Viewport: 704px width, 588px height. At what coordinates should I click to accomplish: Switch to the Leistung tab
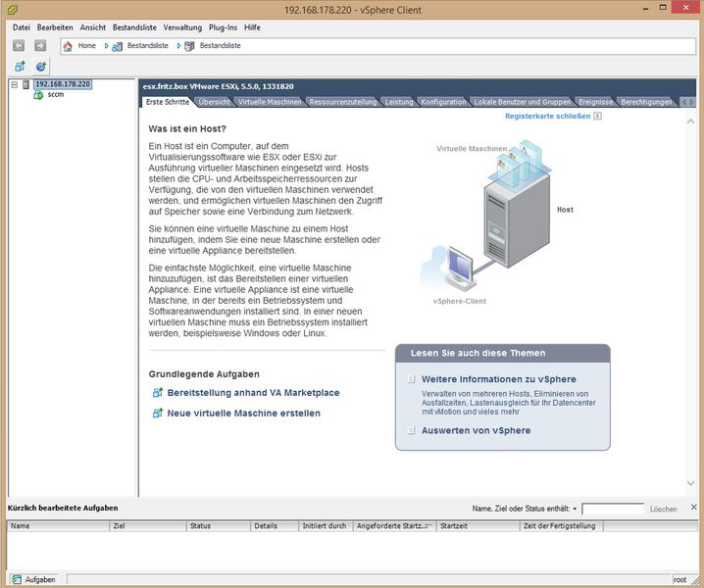(x=399, y=102)
